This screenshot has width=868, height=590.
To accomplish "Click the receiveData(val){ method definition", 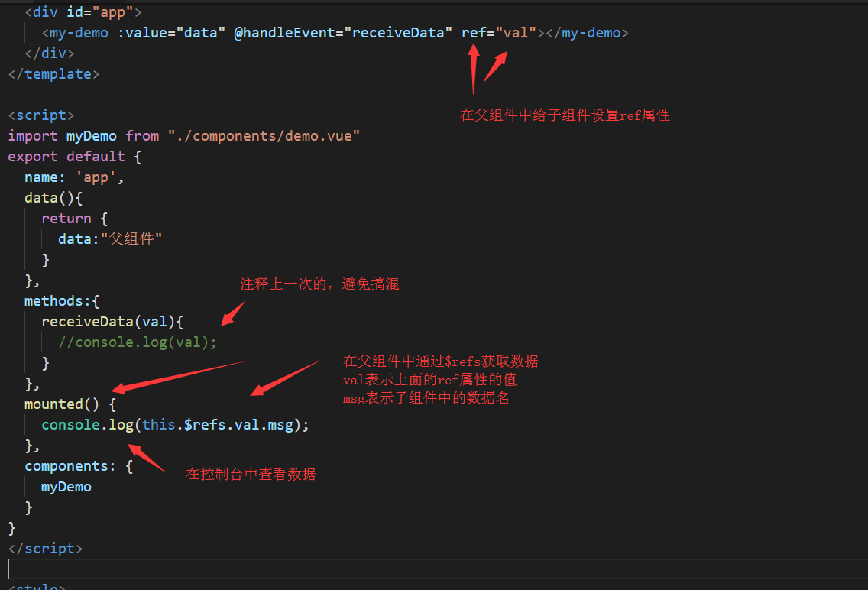I will [112, 322].
